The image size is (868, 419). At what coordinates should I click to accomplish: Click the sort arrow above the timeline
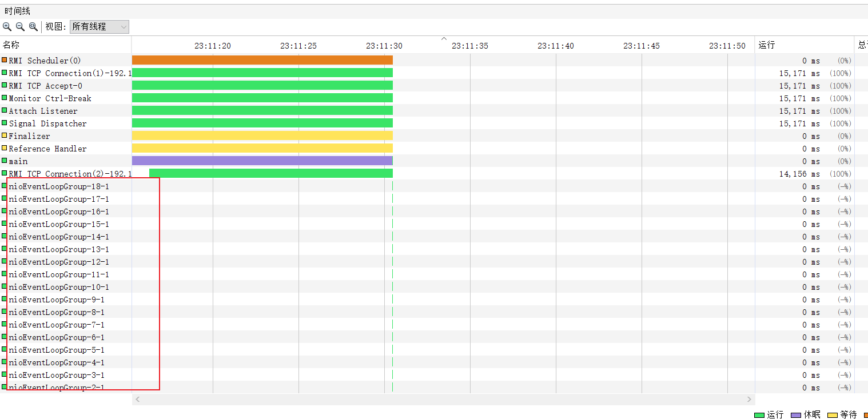click(444, 38)
